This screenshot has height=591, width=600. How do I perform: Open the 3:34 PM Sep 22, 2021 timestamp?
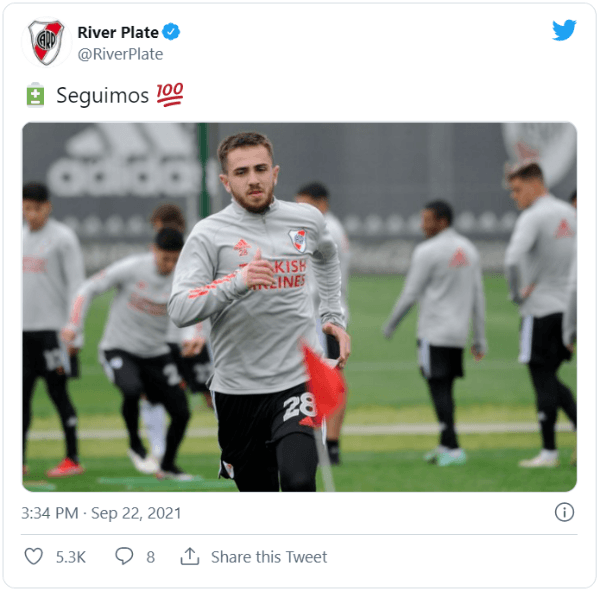[x=101, y=513]
